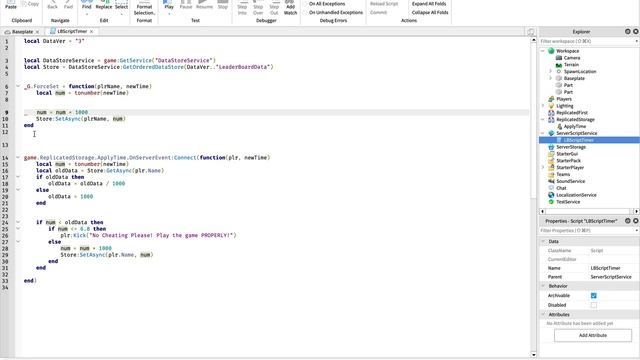Image resolution: width=640 pixels, height=360 pixels.
Task: Expand the Lighting node
Action: [543, 106]
